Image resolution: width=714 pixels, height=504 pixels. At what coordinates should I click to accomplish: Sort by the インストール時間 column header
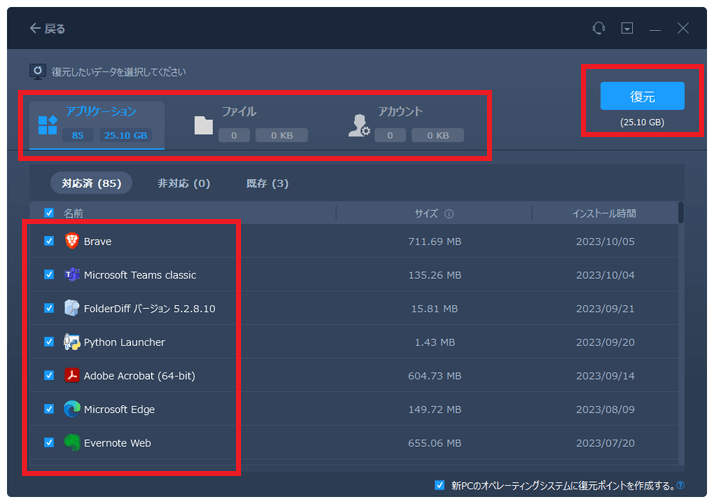(x=603, y=213)
